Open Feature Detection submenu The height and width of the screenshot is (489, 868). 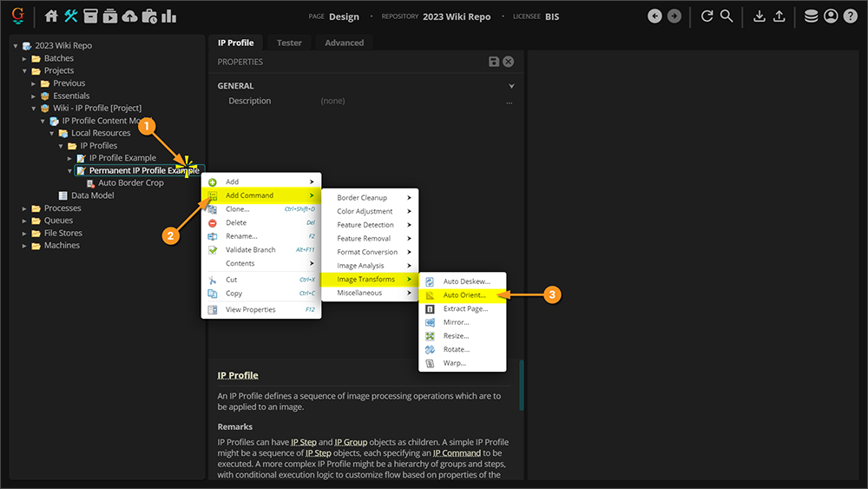pyautogui.click(x=370, y=225)
